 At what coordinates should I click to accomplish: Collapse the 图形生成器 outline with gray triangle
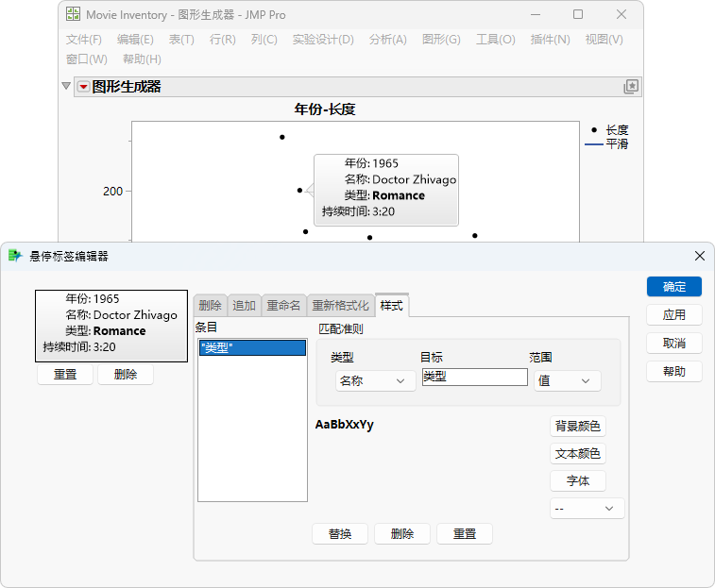tap(66, 86)
